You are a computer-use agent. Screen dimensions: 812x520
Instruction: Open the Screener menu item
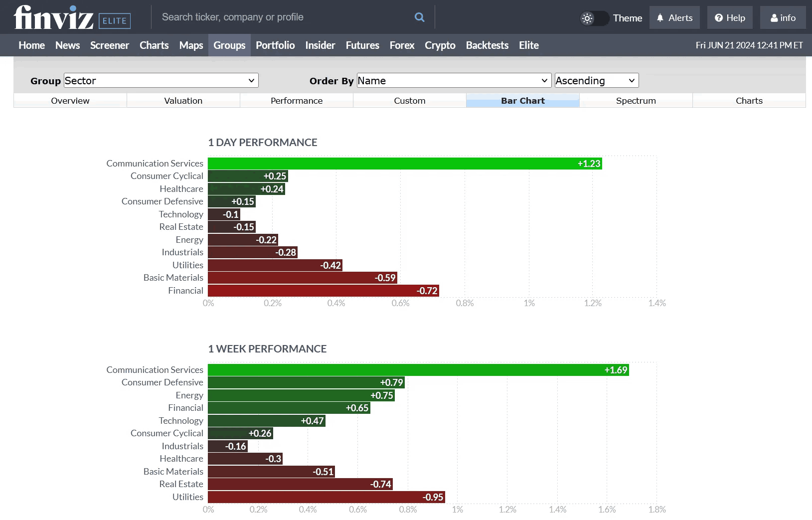109,45
